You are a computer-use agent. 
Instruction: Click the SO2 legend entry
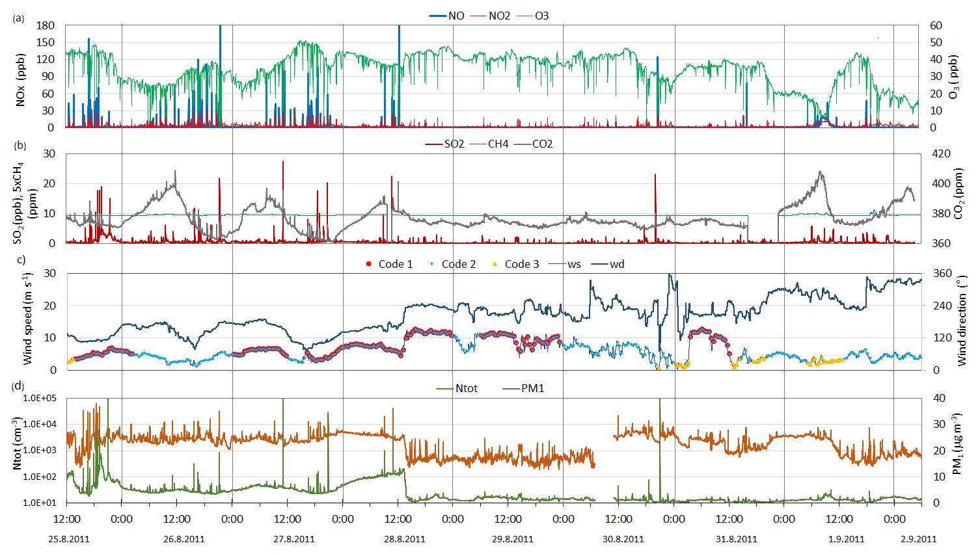coord(454,144)
